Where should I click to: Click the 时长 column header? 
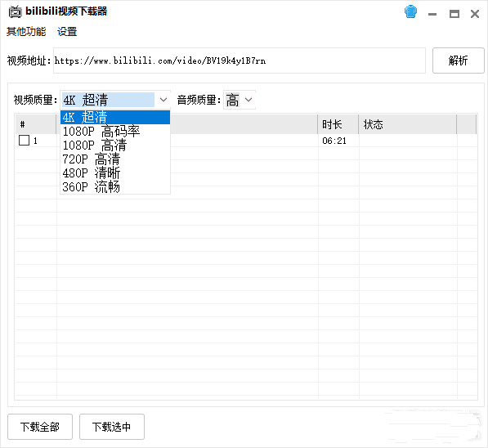point(338,124)
